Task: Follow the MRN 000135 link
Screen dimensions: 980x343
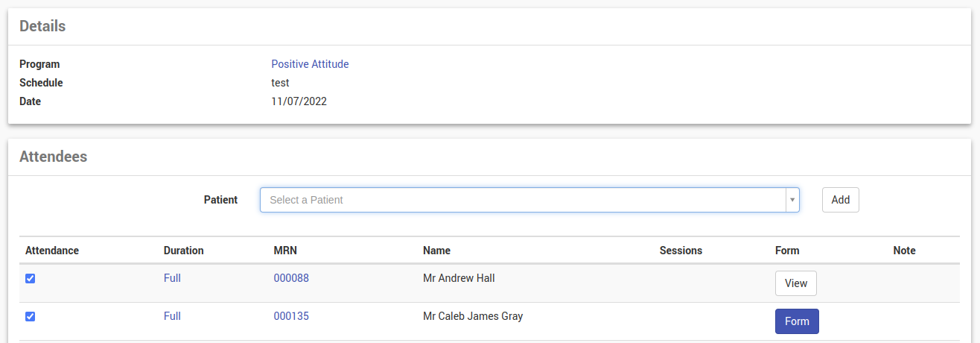Action: click(291, 316)
